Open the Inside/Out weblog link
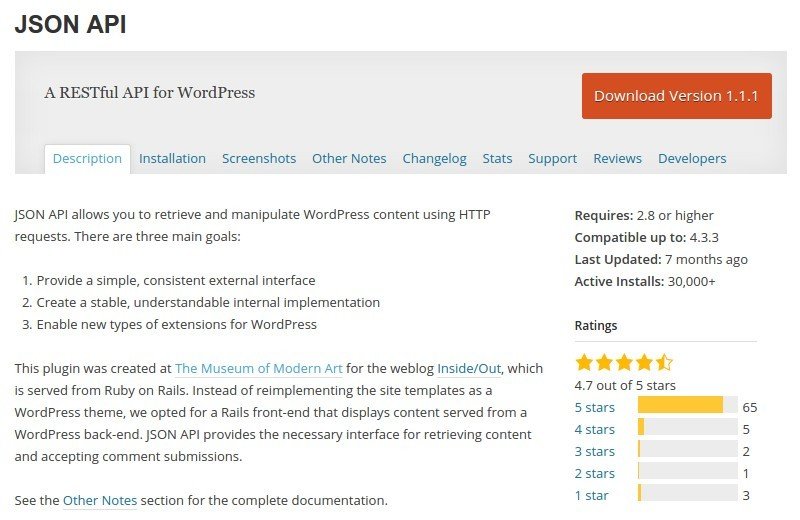 [469, 368]
